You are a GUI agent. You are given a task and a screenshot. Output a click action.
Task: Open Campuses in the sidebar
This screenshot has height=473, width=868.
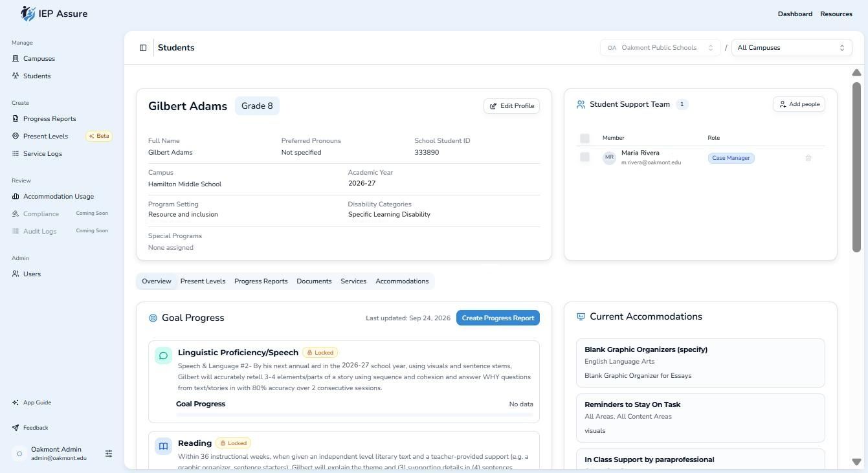point(39,59)
